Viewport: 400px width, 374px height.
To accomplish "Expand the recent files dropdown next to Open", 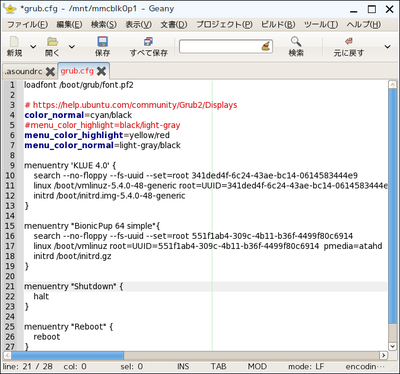I will click(72, 47).
